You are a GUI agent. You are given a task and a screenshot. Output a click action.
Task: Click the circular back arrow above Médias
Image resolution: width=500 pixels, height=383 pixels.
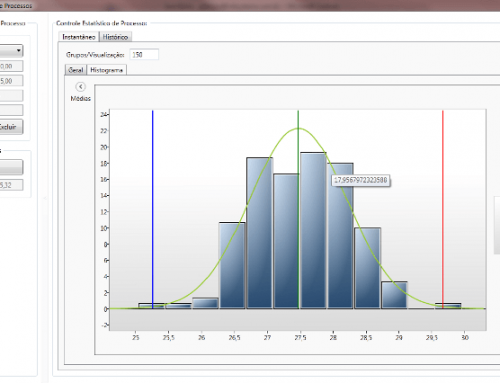click(x=80, y=87)
